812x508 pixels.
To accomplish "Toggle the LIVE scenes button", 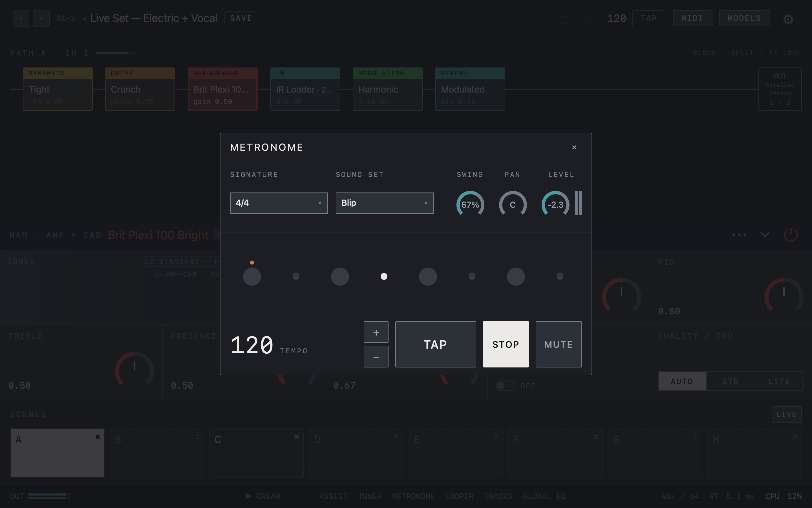I will (787, 414).
